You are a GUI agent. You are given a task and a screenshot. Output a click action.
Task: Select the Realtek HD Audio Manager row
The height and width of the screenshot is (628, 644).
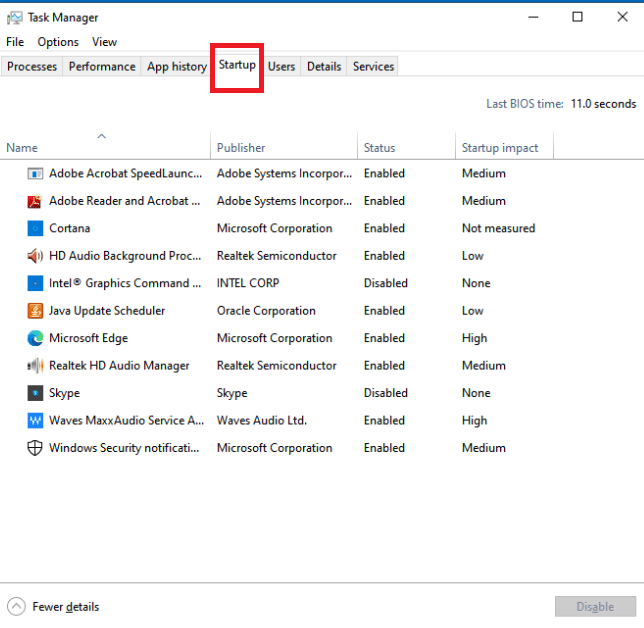119,366
